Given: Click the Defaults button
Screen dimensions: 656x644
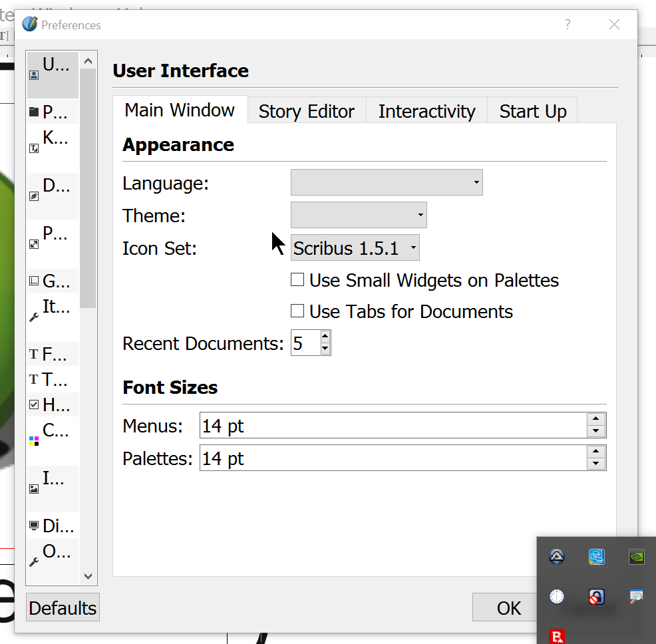Looking at the screenshot, I should click(63, 607).
